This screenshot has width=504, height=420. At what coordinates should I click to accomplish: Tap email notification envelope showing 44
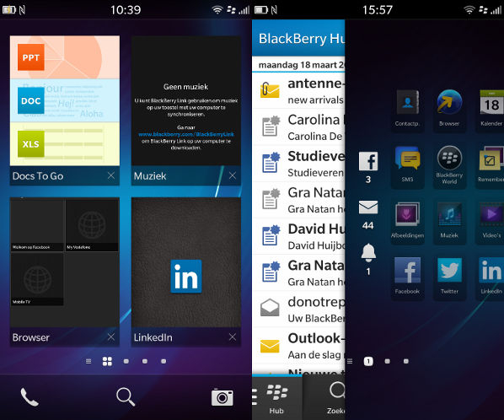(x=368, y=215)
